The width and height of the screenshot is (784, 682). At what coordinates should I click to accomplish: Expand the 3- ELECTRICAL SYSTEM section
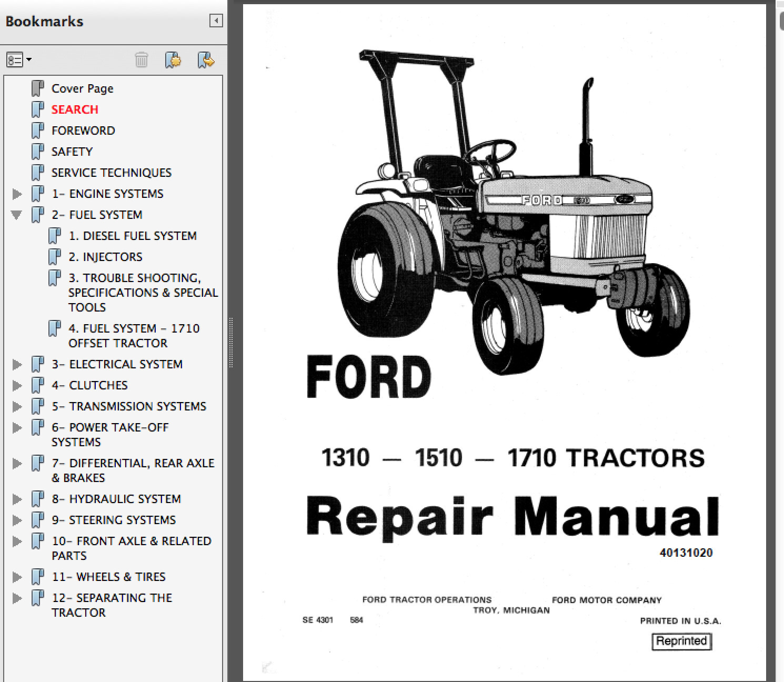click(17, 364)
